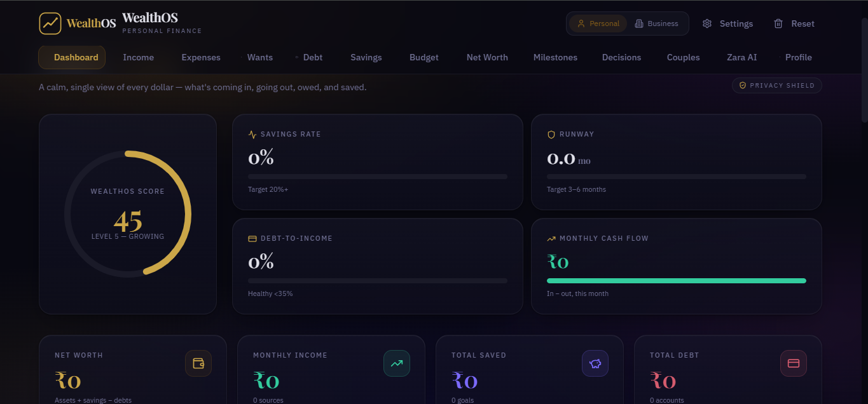Screen dimensions: 868x404
Task: Click the WealthOS Score ring gauge
Action: pyautogui.click(x=128, y=214)
